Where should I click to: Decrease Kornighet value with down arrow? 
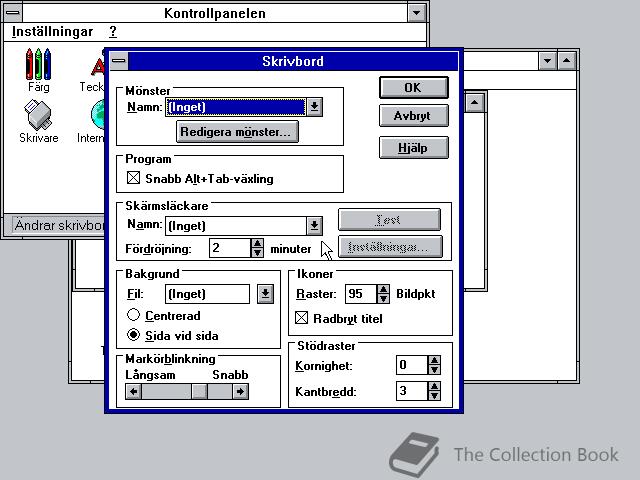click(434, 370)
